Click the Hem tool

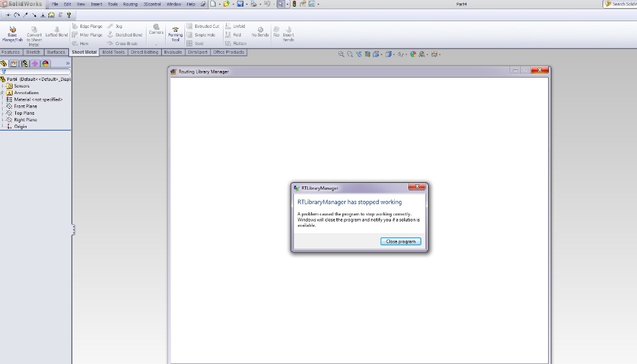pyautogui.click(x=80, y=43)
